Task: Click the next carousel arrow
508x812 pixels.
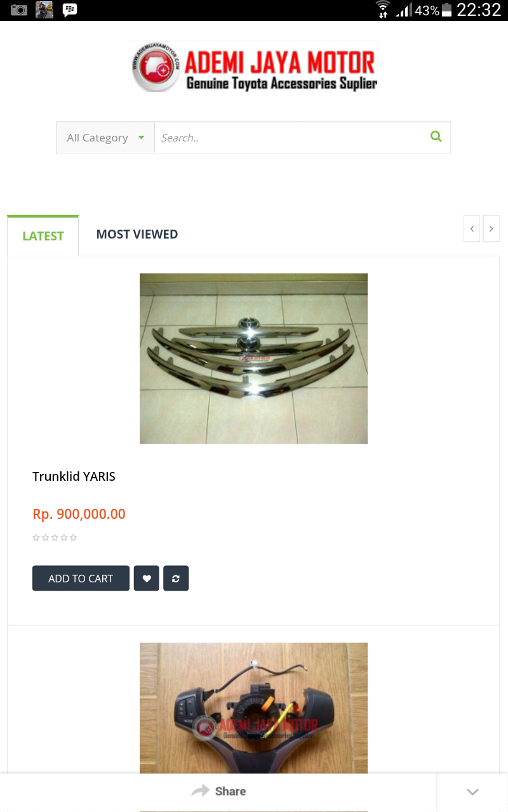Action: [x=491, y=229]
